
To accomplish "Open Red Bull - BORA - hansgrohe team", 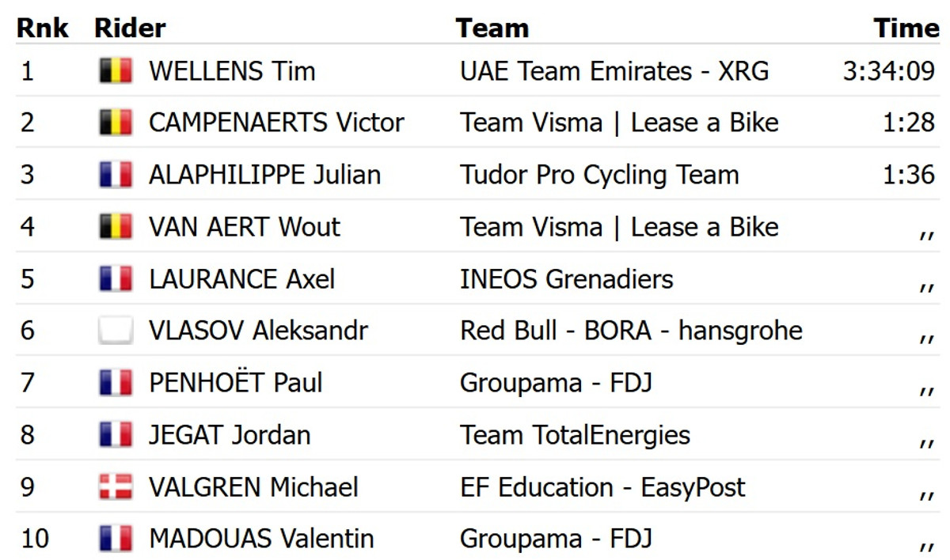I will (631, 331).
